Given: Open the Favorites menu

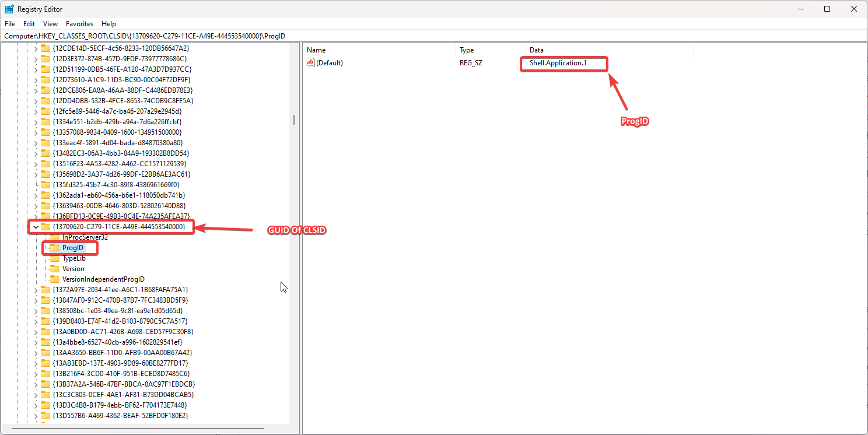Looking at the screenshot, I should coord(79,24).
